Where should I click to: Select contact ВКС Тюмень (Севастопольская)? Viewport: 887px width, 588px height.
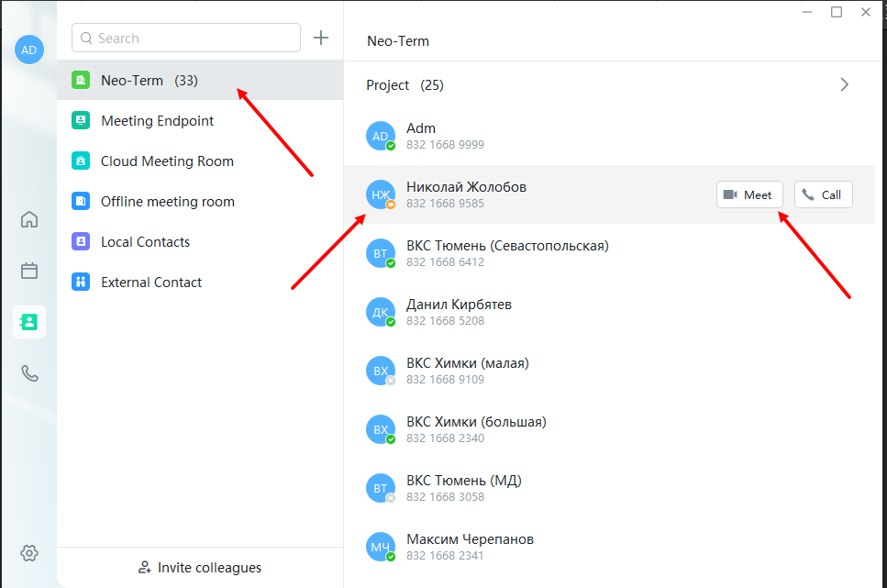coord(610,253)
